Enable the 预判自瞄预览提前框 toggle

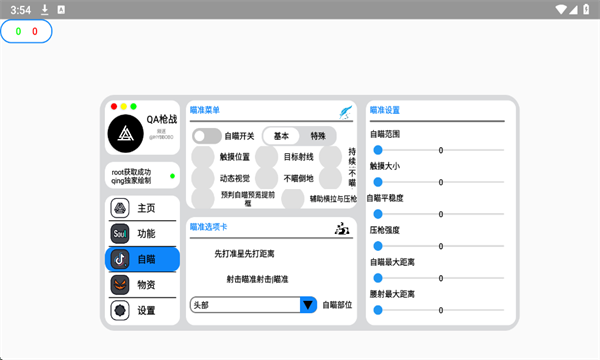(203, 199)
